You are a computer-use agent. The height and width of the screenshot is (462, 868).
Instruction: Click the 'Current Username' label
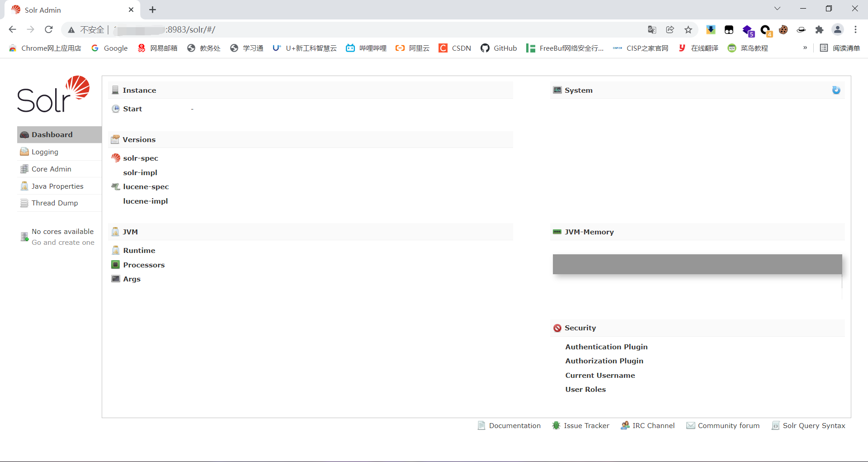[600, 375]
